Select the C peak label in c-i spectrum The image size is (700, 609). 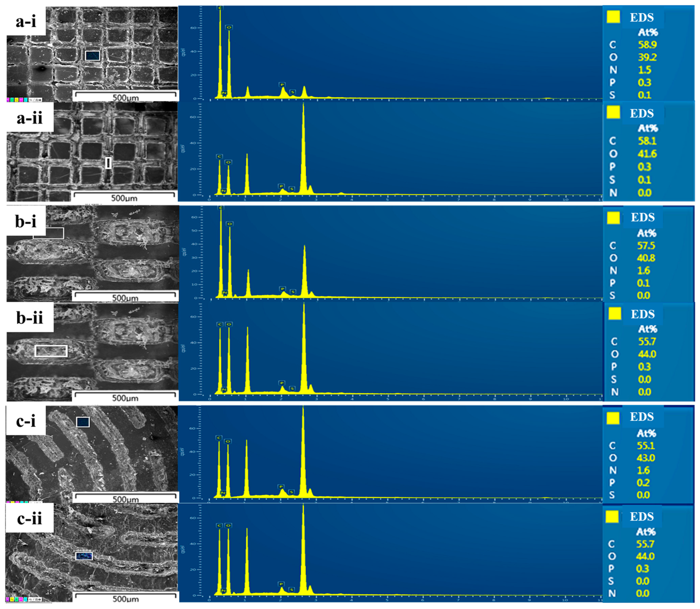pyautogui.click(x=219, y=438)
